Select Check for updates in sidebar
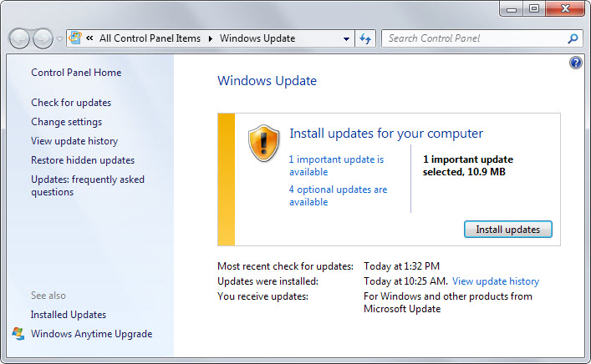 tap(71, 103)
